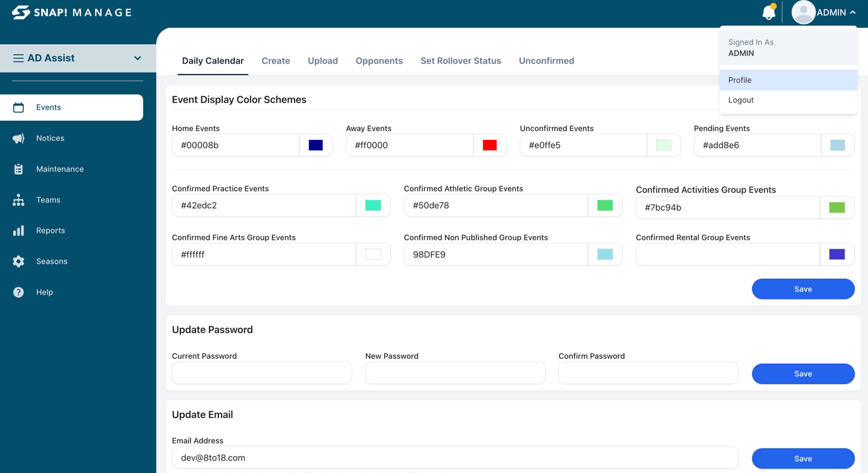Open Reports via the bar chart icon
Image resolution: width=868 pixels, height=473 pixels.
click(x=19, y=231)
